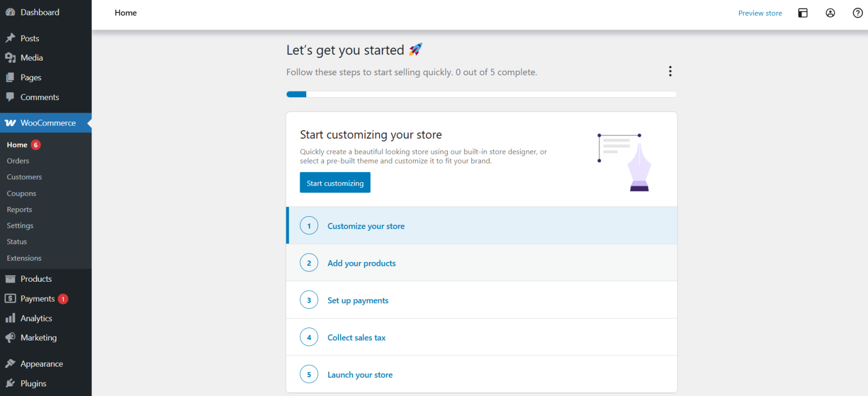Open the Media library icon
The width and height of the screenshot is (868, 396).
click(10, 57)
